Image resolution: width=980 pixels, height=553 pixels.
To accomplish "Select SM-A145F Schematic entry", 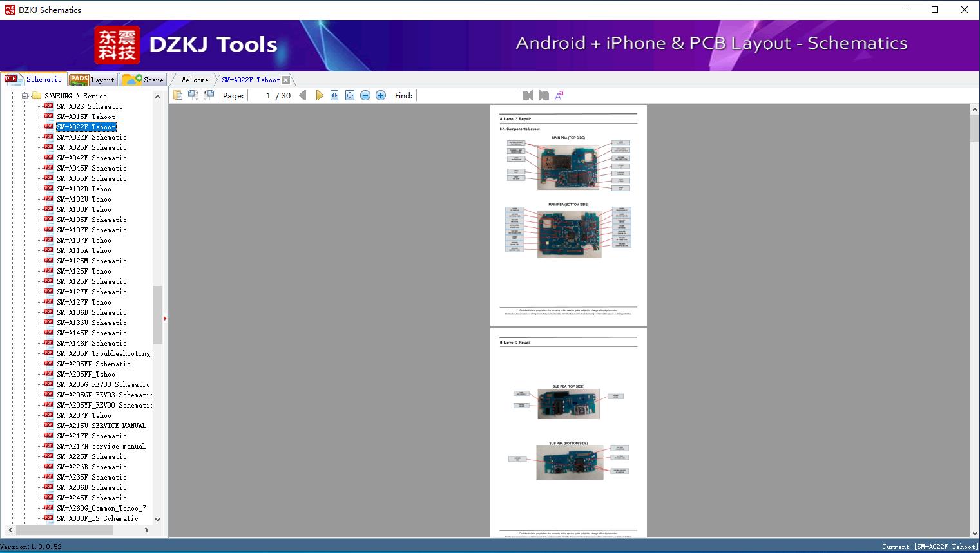I will [91, 333].
